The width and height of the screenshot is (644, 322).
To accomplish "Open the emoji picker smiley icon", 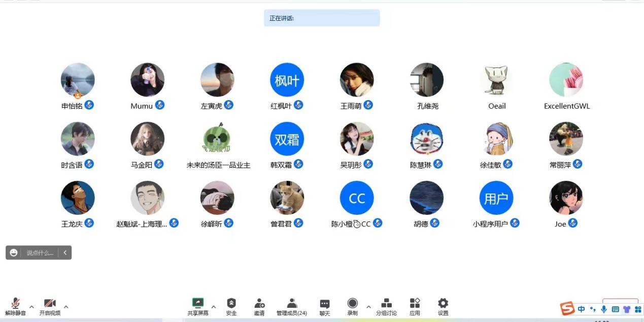I will 14,252.
